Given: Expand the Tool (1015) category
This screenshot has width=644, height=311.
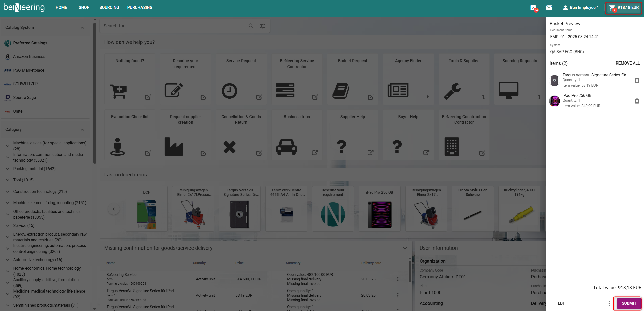Looking at the screenshot, I should click(8, 180).
